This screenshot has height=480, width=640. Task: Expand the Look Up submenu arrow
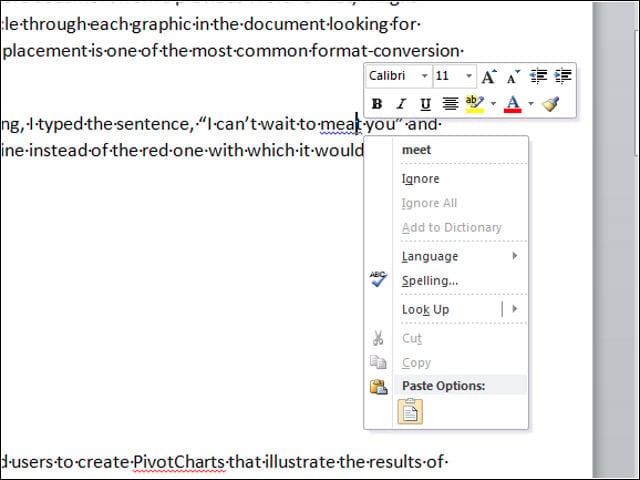[515, 309]
